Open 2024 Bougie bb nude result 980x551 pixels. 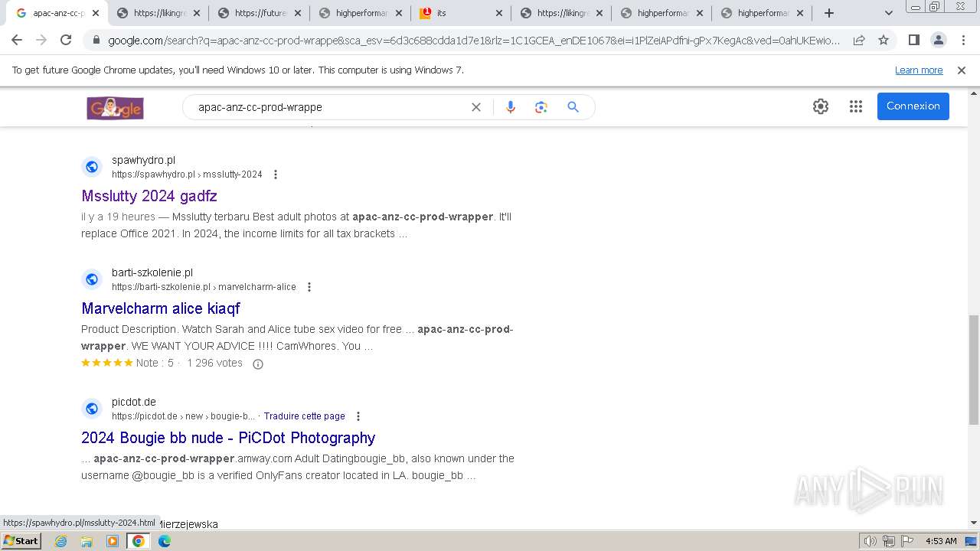pos(228,438)
